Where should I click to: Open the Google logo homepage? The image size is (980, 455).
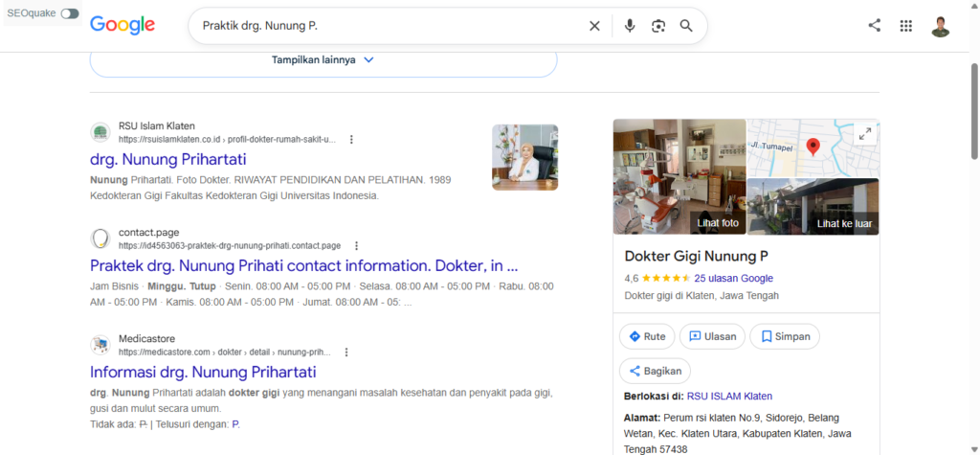pyautogui.click(x=122, y=25)
